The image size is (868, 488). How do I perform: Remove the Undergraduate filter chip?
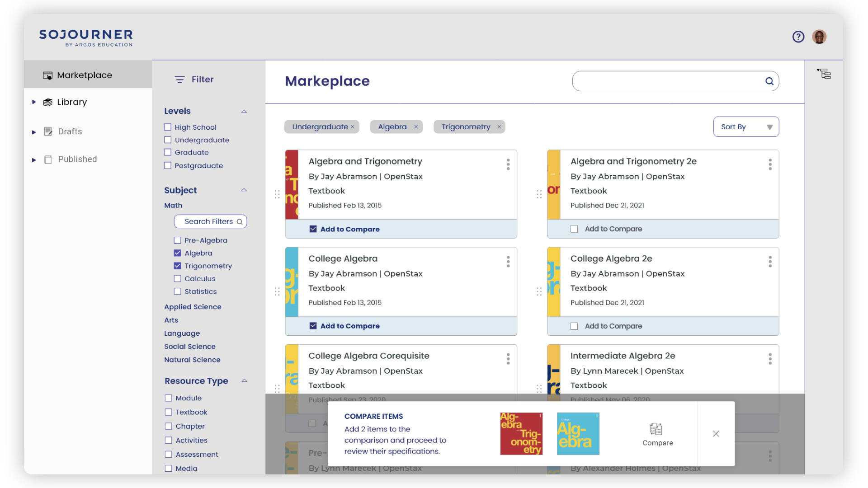click(x=353, y=127)
